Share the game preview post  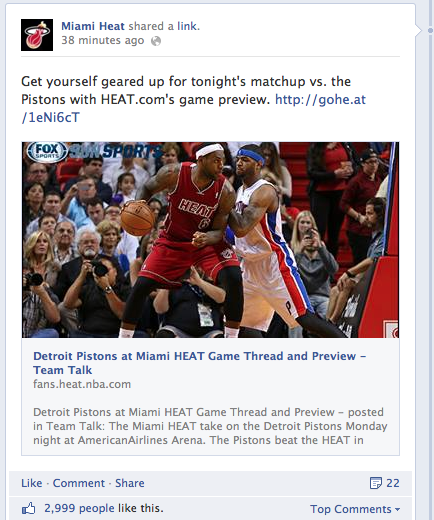pos(130,483)
